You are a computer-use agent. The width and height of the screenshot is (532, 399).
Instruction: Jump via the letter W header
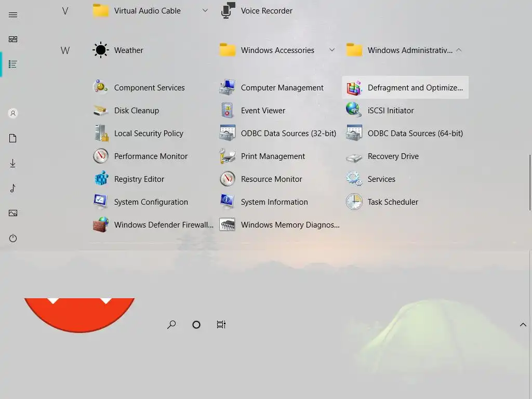[65, 50]
